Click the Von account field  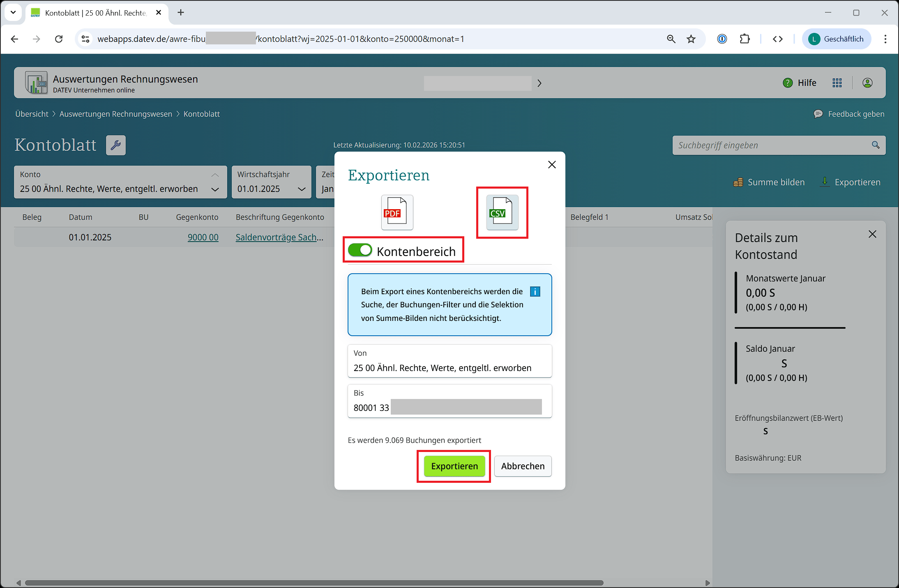click(449, 361)
